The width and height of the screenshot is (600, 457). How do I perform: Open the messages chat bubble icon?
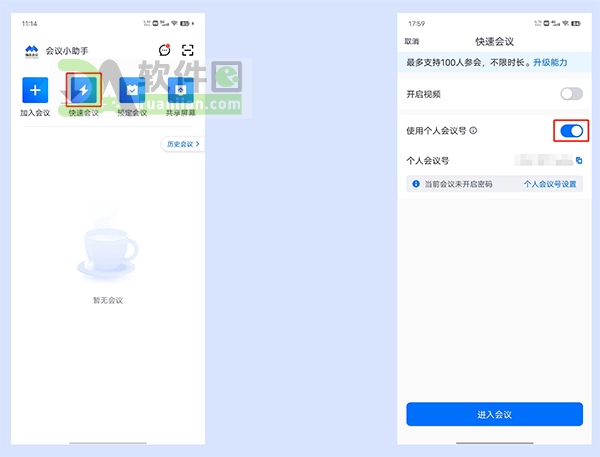tap(164, 50)
